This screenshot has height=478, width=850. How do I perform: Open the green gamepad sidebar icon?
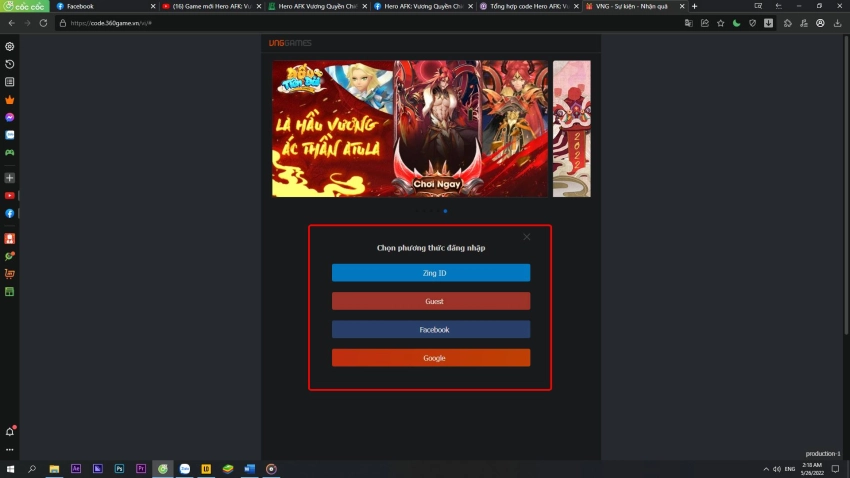click(x=10, y=152)
